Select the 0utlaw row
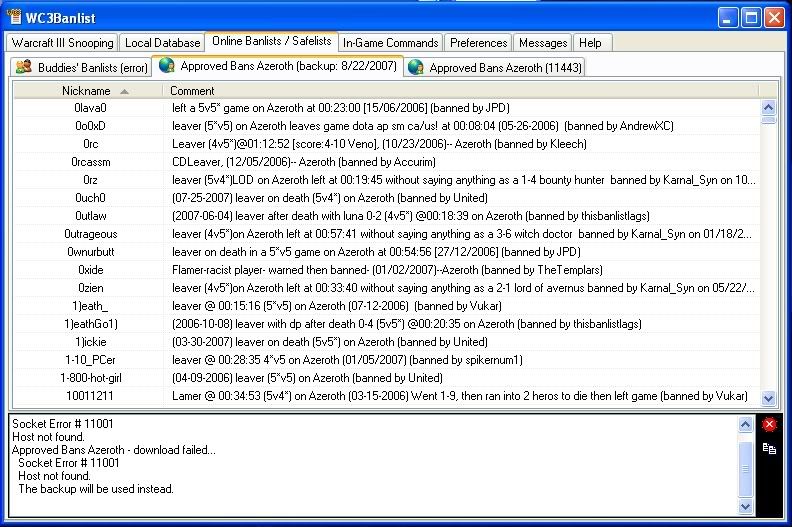792x527 pixels. click(x=386, y=216)
